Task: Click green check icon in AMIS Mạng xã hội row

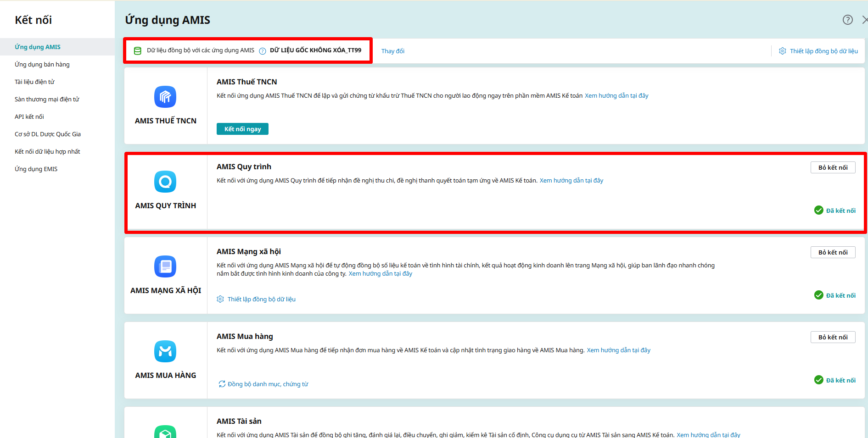Action: [819, 295]
